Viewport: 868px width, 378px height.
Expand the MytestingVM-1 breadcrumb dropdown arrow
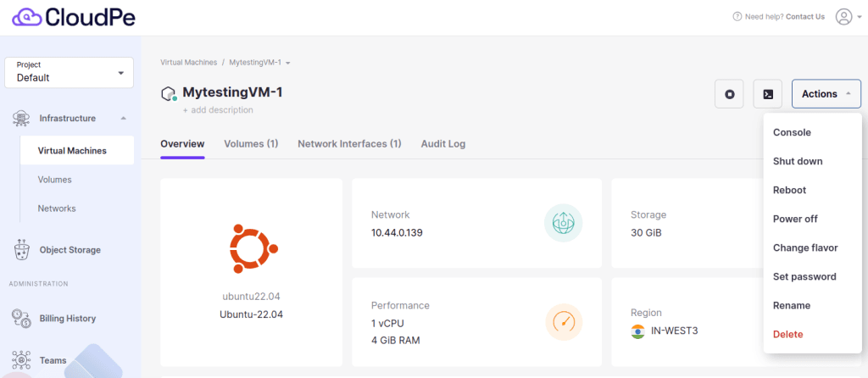click(x=288, y=63)
